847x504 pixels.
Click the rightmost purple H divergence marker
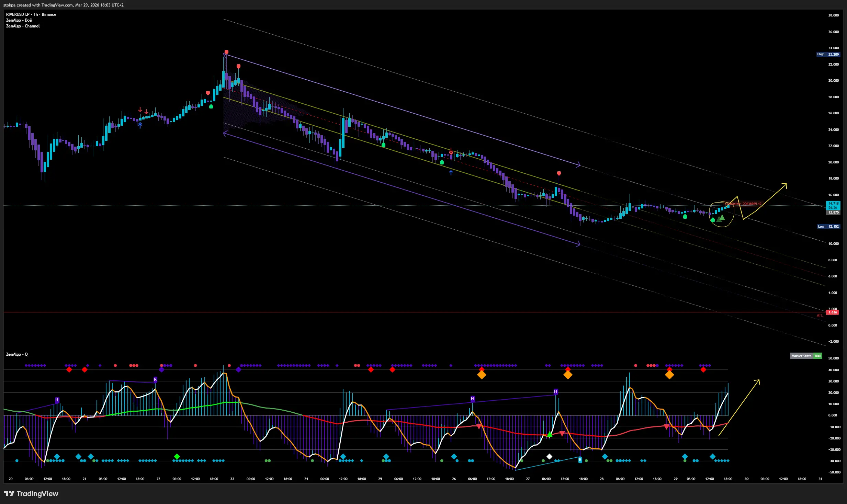(x=555, y=392)
